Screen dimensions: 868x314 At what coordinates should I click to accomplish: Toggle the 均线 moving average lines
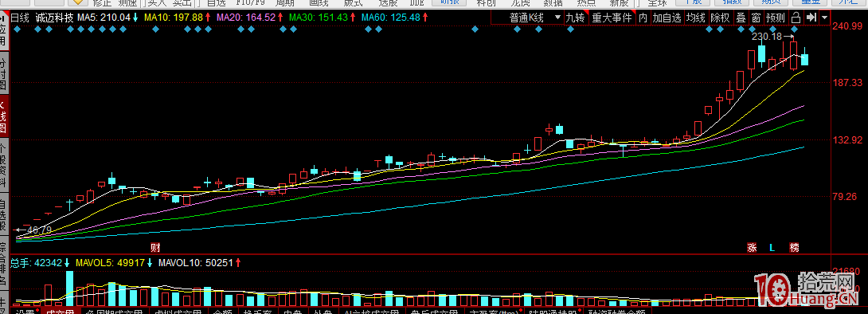[x=697, y=18]
